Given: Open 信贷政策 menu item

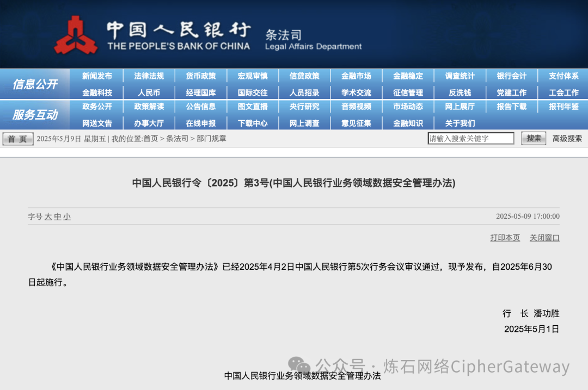Looking at the screenshot, I should [304, 76].
